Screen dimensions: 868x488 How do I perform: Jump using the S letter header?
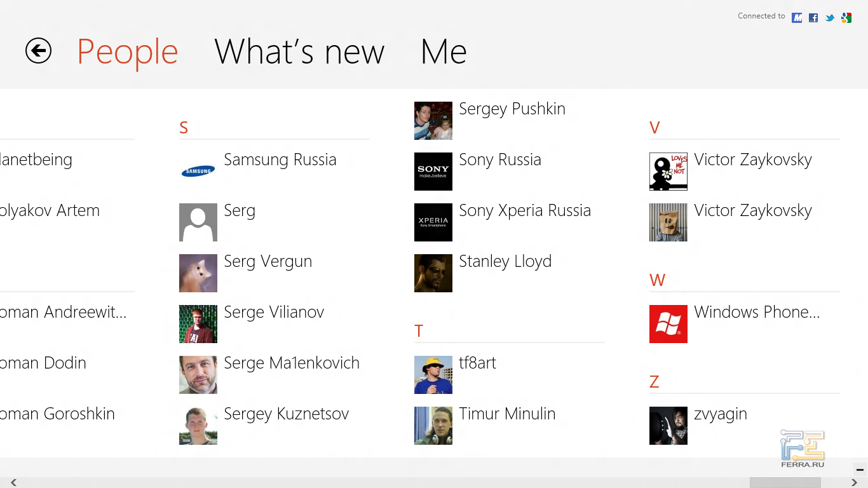pos(184,128)
